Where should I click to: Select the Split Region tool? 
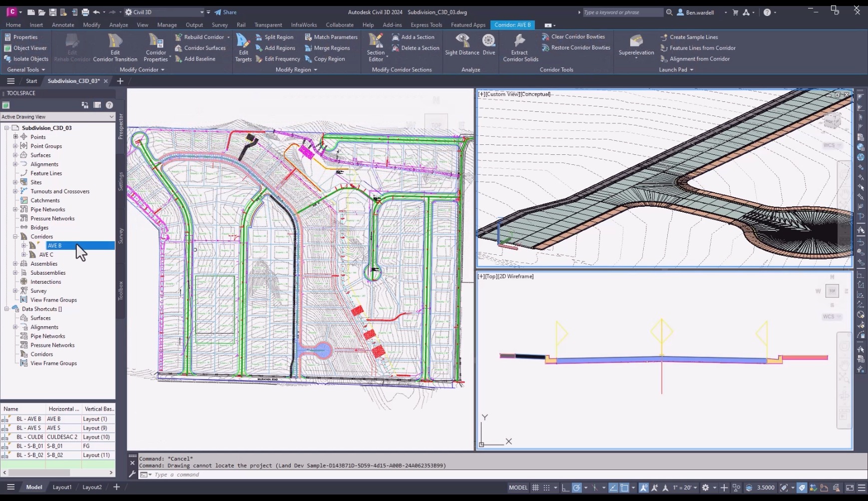(x=275, y=36)
